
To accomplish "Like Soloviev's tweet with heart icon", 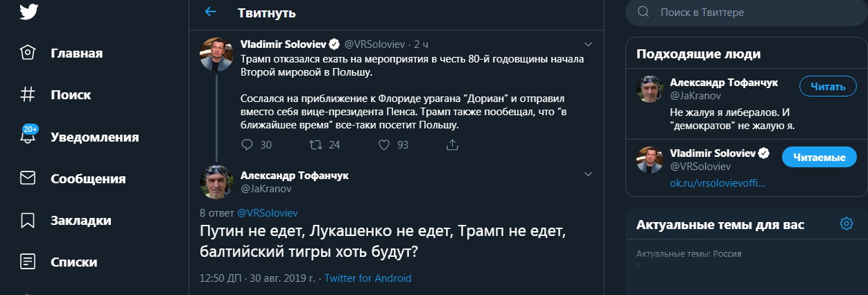I will point(385,144).
